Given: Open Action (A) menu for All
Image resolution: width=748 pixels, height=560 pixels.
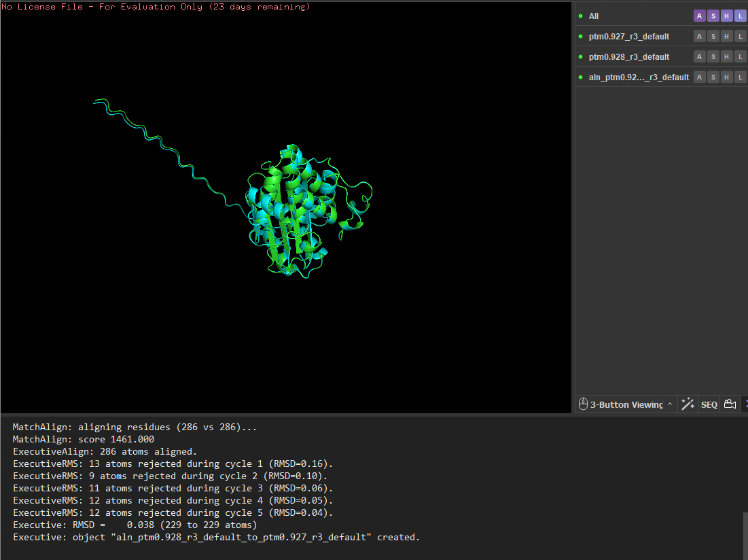Looking at the screenshot, I should point(699,16).
